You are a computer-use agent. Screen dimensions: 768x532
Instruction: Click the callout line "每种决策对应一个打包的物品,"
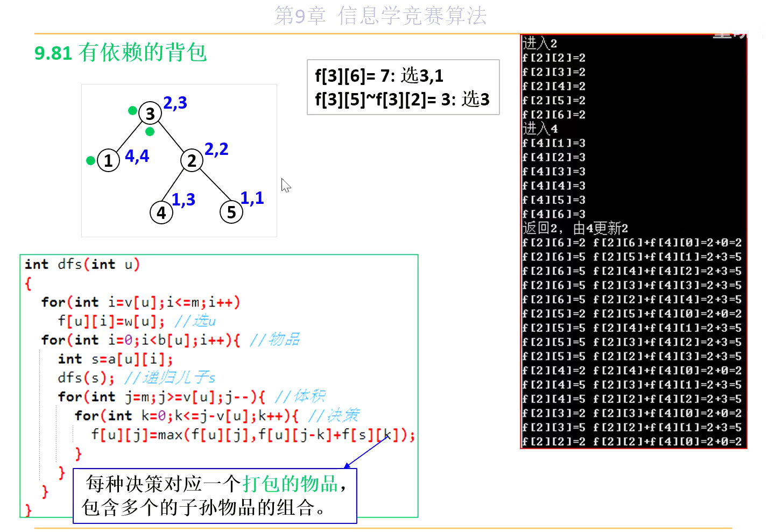point(216,484)
